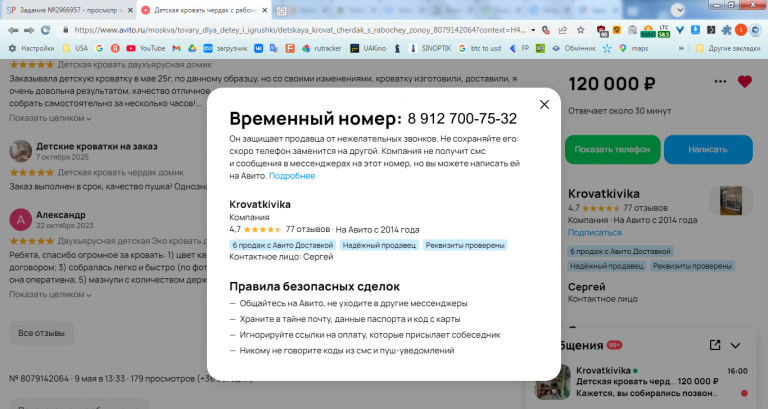768x409 pixels.
Task: Open a new browser tab
Action: point(281,10)
